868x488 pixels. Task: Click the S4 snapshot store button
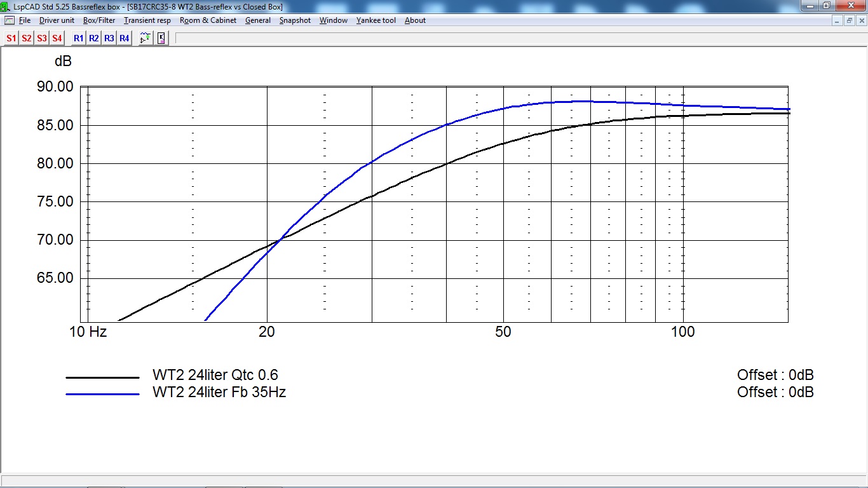coord(57,38)
